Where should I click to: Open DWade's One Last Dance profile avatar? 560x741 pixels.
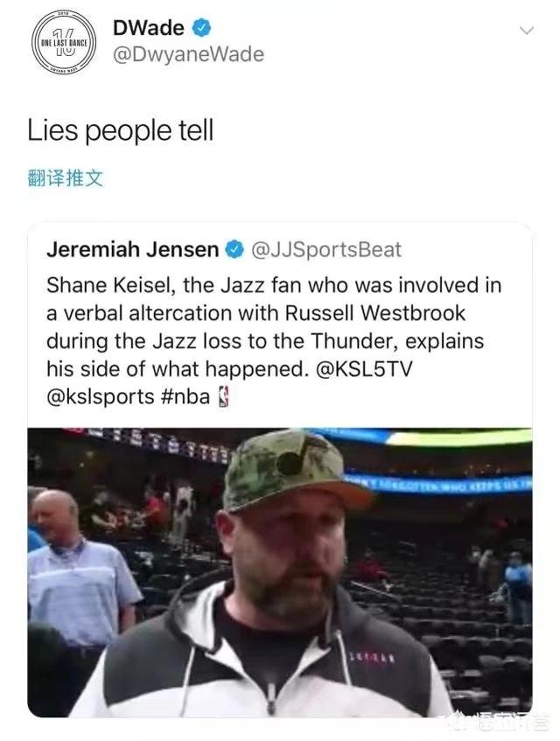pos(64,42)
